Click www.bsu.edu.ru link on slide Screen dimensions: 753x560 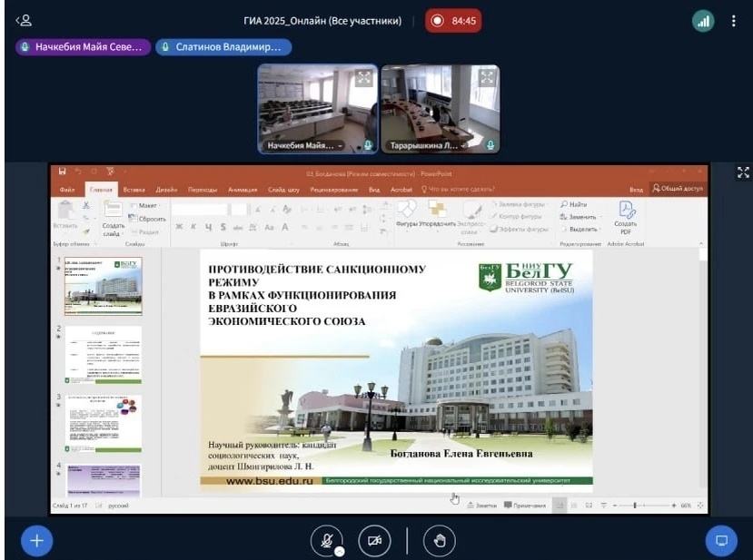tap(270, 481)
